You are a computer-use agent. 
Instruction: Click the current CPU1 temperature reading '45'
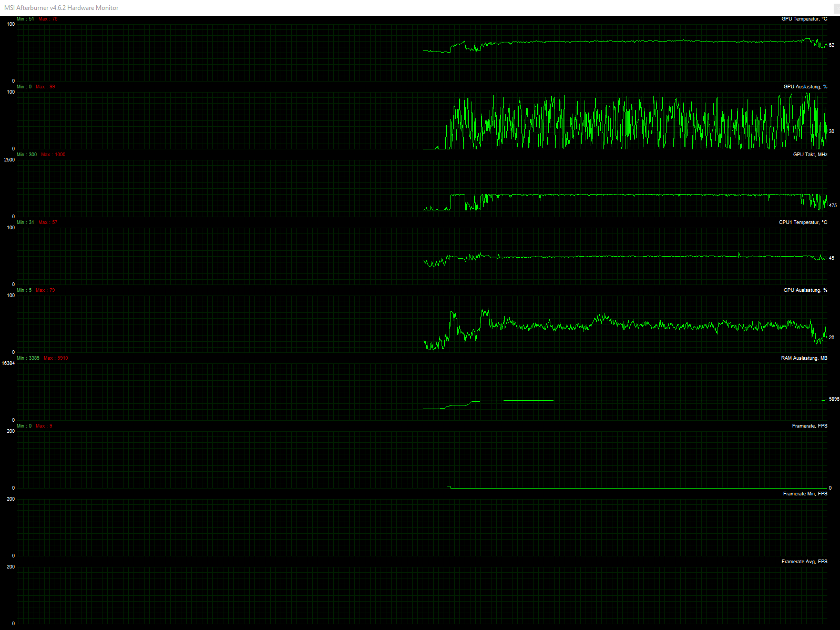[x=832, y=258]
